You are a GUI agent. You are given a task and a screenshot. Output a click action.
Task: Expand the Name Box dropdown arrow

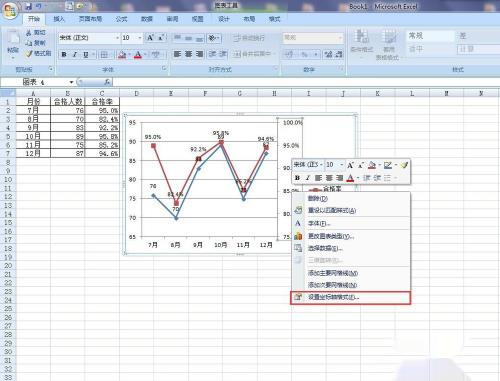(71, 82)
